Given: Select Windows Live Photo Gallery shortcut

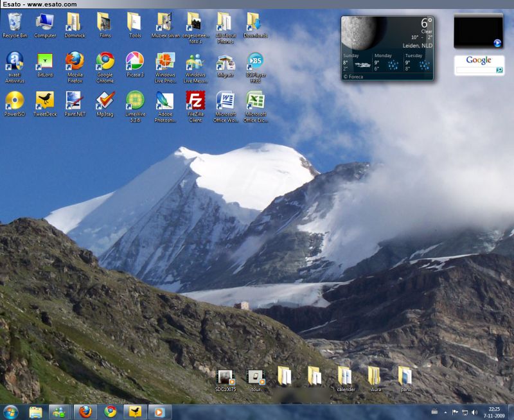Looking at the screenshot, I should [x=165, y=67].
